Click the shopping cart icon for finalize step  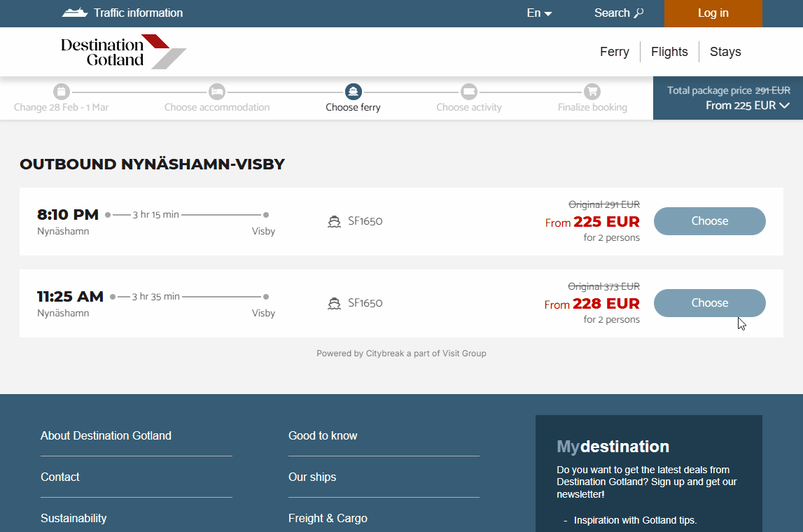coord(592,92)
